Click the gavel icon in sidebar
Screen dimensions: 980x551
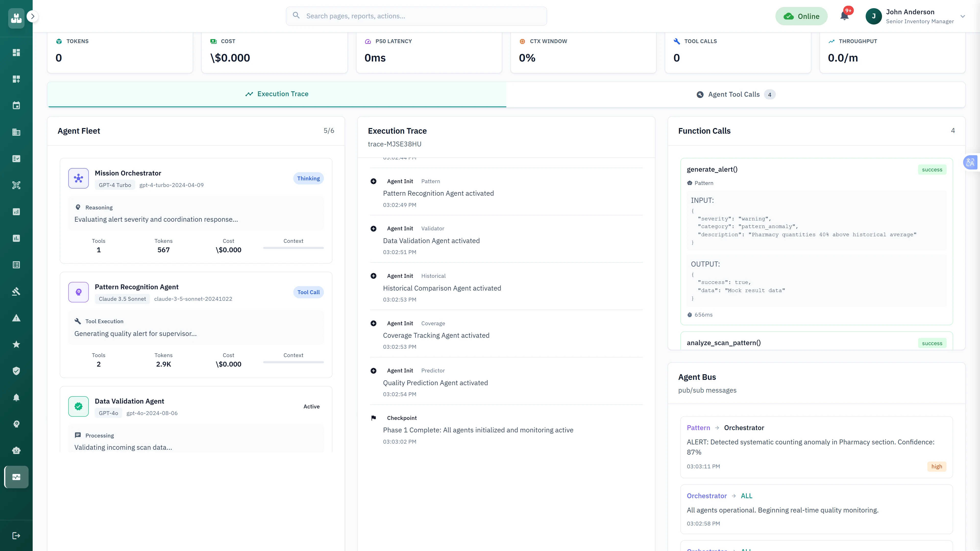[16, 291]
